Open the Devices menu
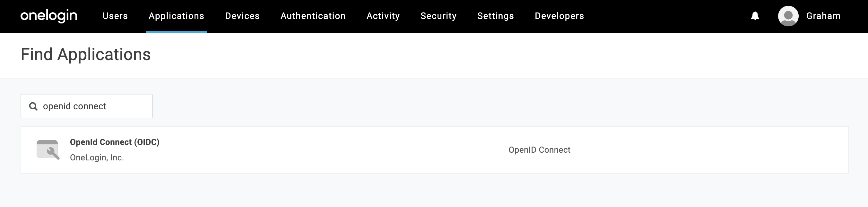The height and width of the screenshot is (207, 868). pyautogui.click(x=242, y=16)
